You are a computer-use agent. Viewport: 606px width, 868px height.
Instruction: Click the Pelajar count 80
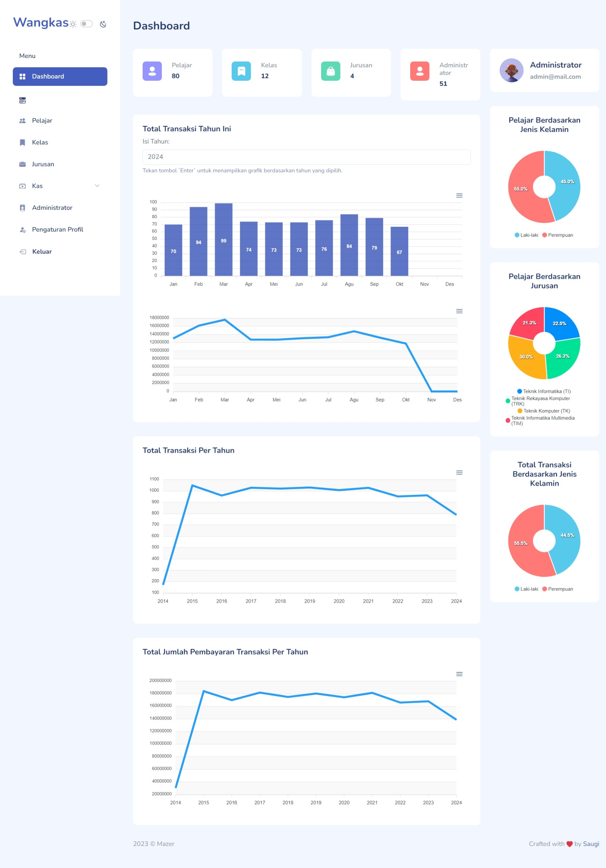click(175, 76)
